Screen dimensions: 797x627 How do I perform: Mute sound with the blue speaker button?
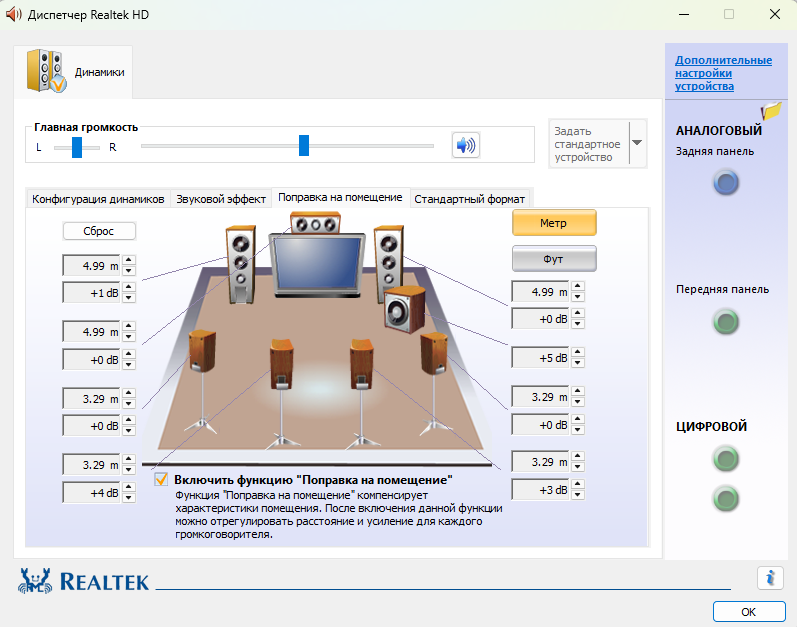[466, 145]
